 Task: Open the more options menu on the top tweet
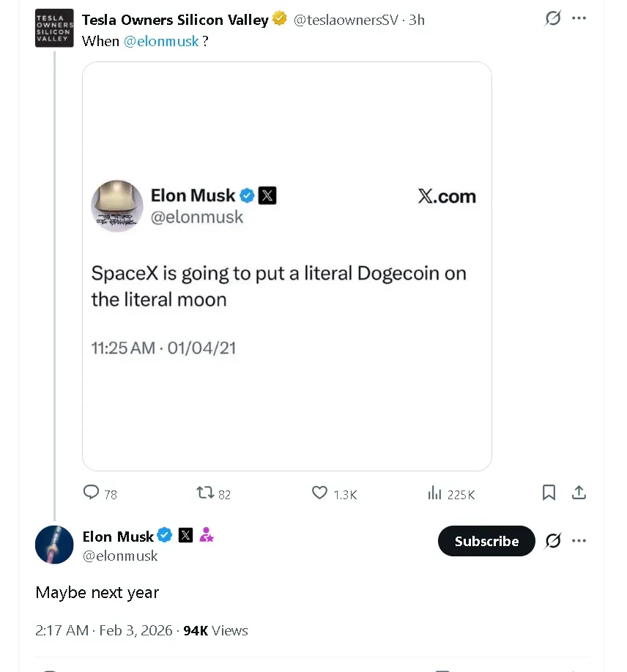pos(579,18)
